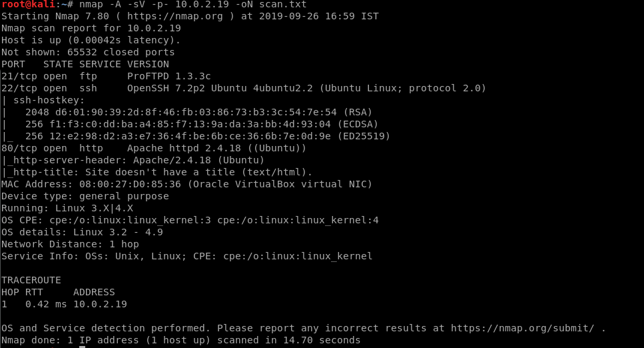Click the PORT STATE SERVICE VERSION header row

[85, 65]
